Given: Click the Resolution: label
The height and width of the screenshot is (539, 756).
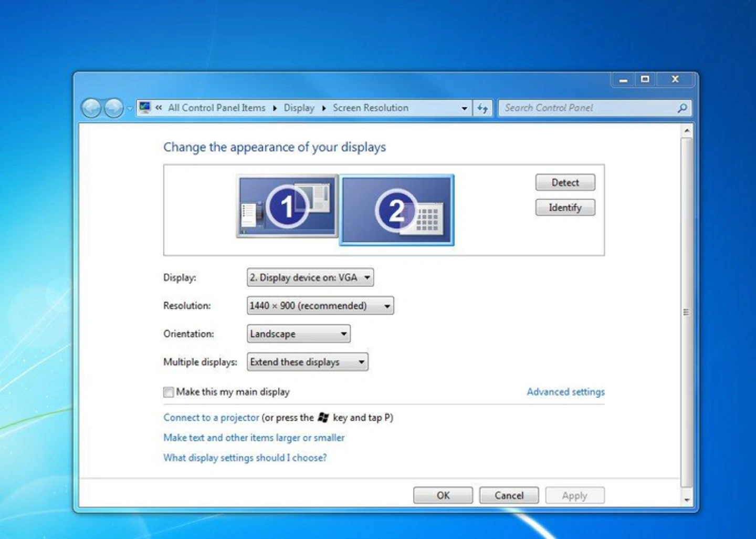Looking at the screenshot, I should (x=187, y=306).
